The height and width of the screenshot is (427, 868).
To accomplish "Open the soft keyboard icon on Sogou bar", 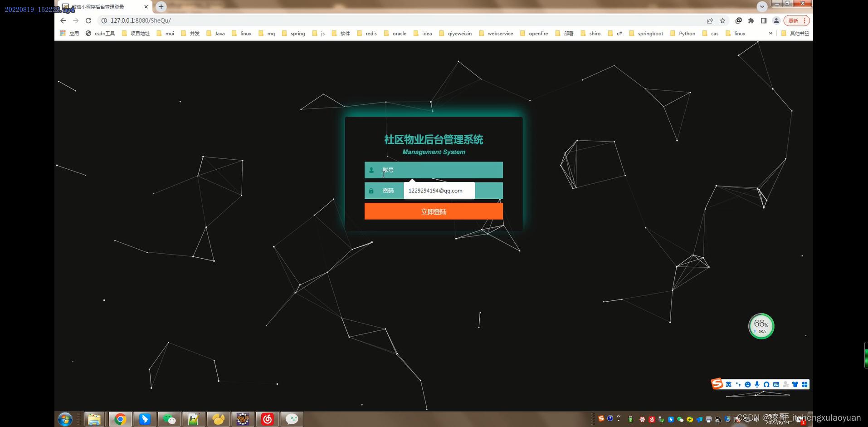I will coord(776,384).
